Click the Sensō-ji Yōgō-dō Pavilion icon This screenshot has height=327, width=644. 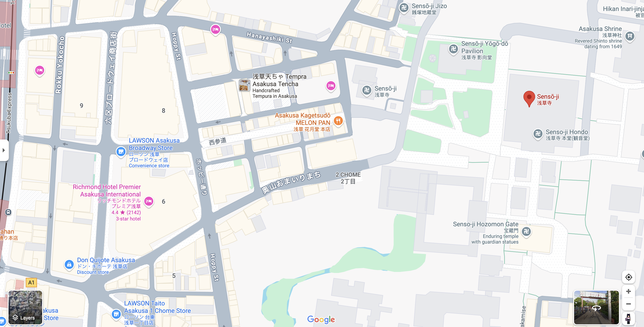(453, 49)
